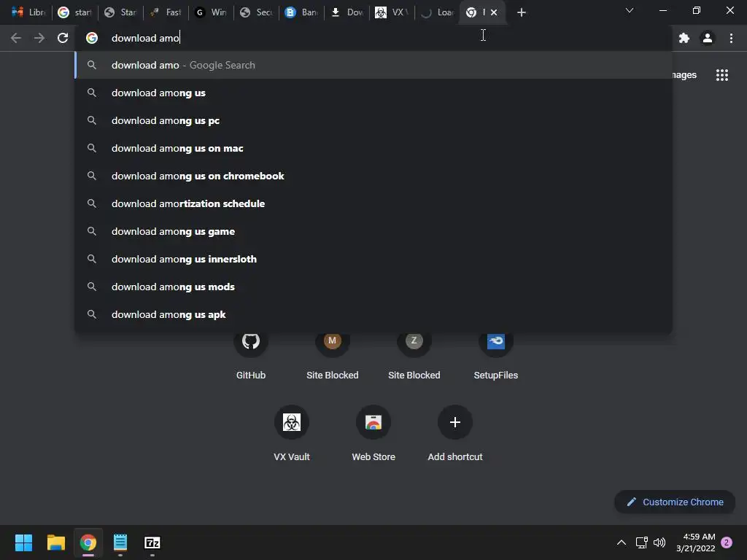Image resolution: width=747 pixels, height=560 pixels.
Task: Switch to the 'Win' tab
Action: [x=211, y=12]
